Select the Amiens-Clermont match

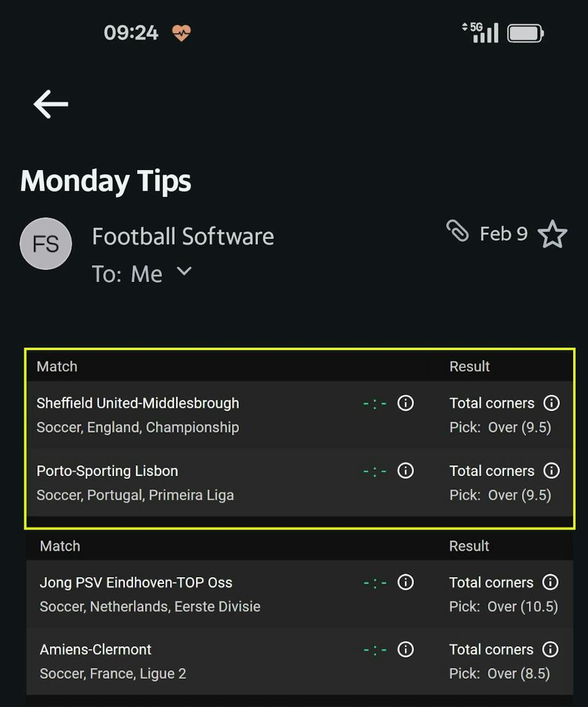tap(96, 650)
